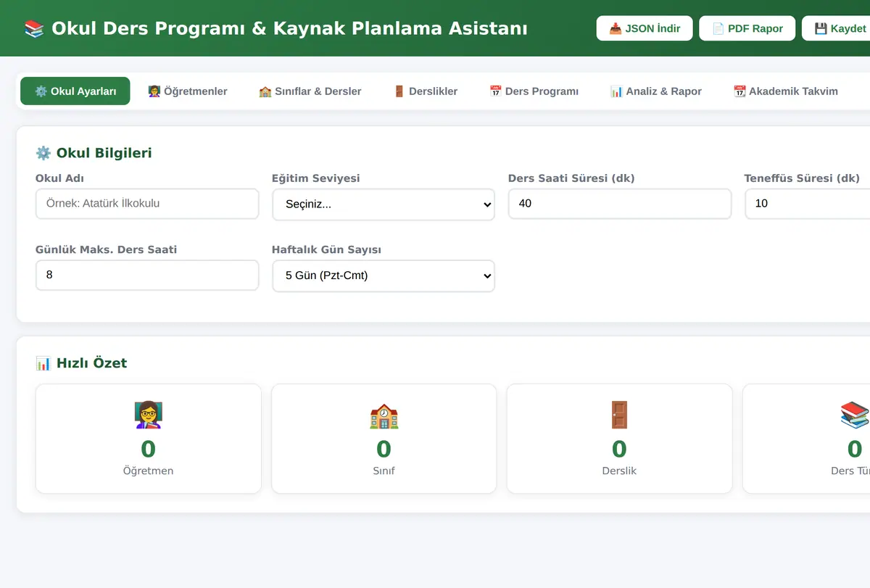Download data with JSON İndir button

[645, 28]
